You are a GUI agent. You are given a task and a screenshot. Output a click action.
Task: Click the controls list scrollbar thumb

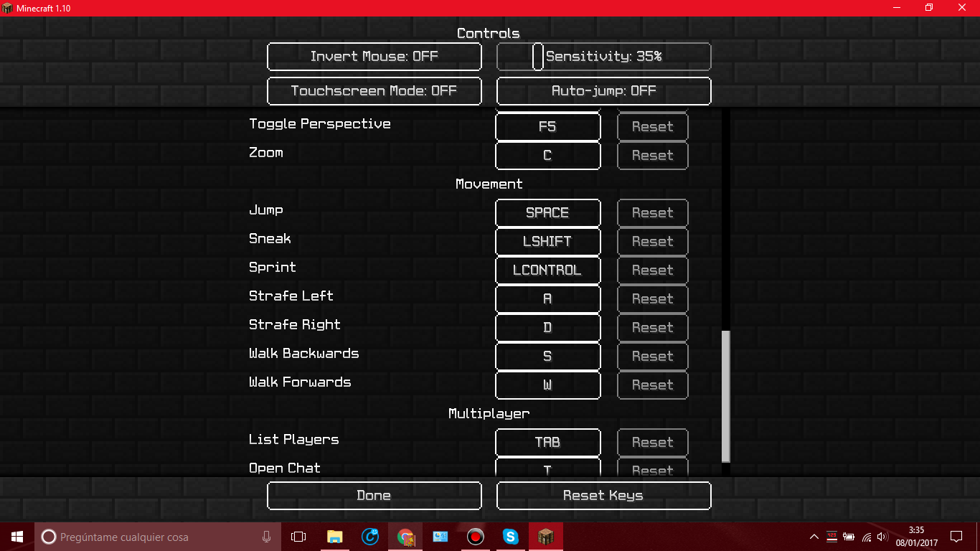(x=725, y=396)
